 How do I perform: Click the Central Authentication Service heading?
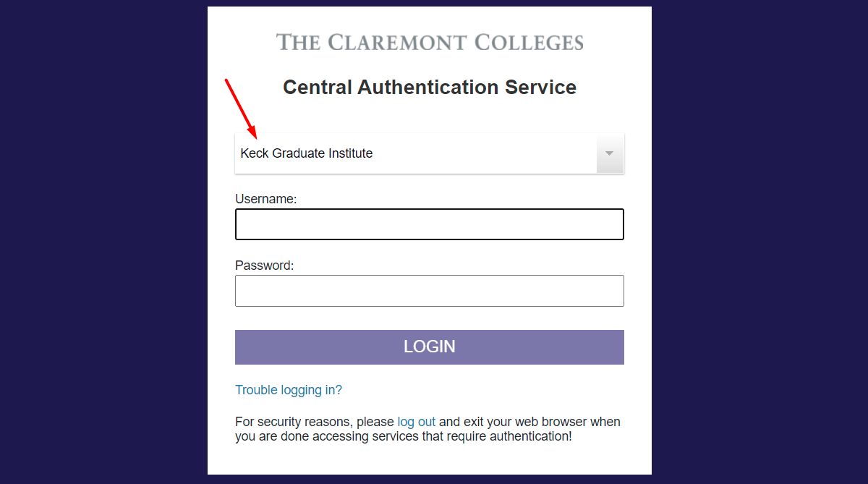click(x=430, y=88)
